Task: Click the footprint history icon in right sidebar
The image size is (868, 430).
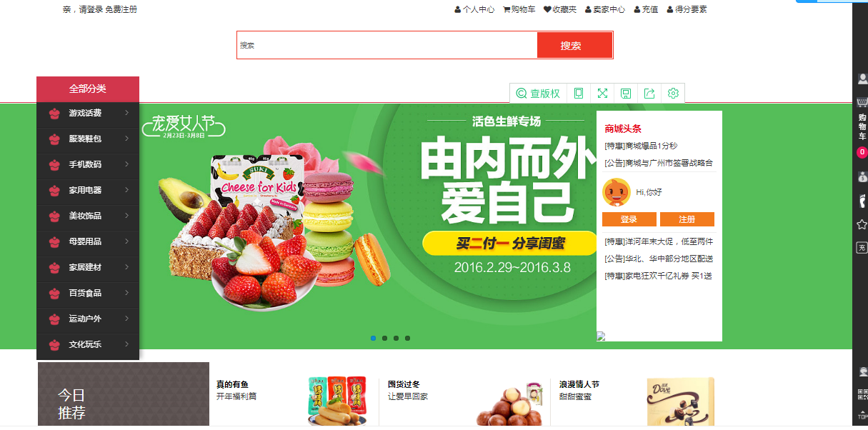Action: 862,201
